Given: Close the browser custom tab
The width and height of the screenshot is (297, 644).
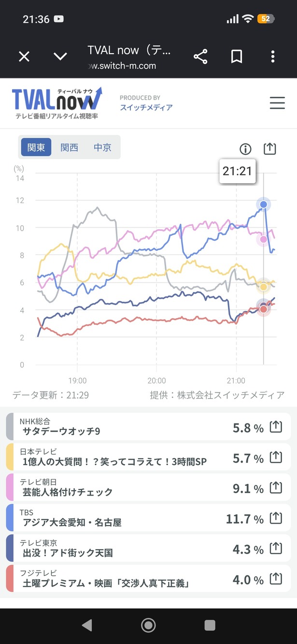Looking at the screenshot, I should (x=24, y=57).
